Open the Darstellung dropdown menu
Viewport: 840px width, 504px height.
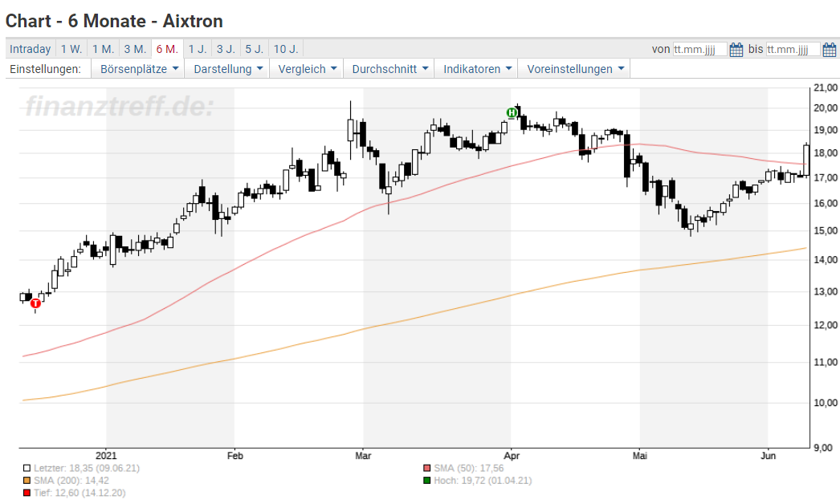tap(228, 69)
